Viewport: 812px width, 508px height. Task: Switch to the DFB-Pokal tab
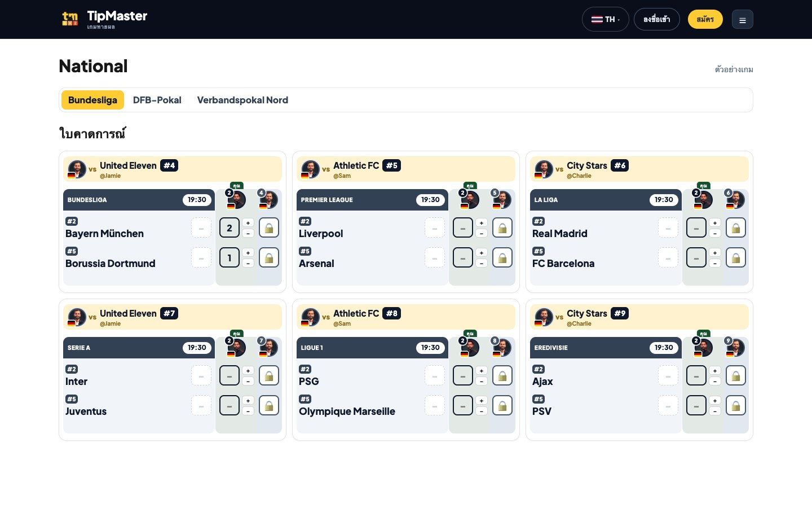point(157,100)
